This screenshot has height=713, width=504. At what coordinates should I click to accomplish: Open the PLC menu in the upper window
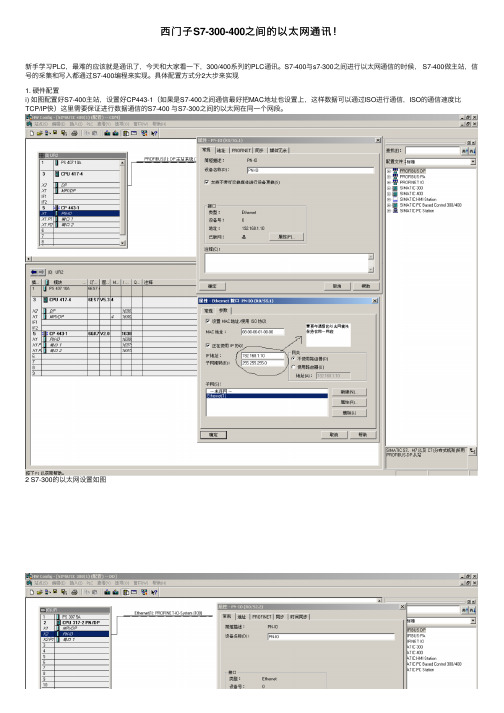click(x=91, y=124)
